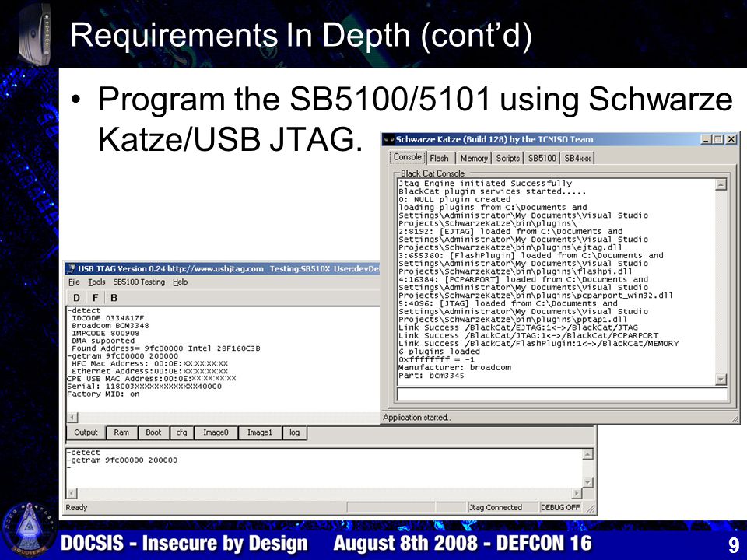Click the USB JTAG command box scroll up arrow
The width and height of the screenshot is (747, 560).
[588, 454]
